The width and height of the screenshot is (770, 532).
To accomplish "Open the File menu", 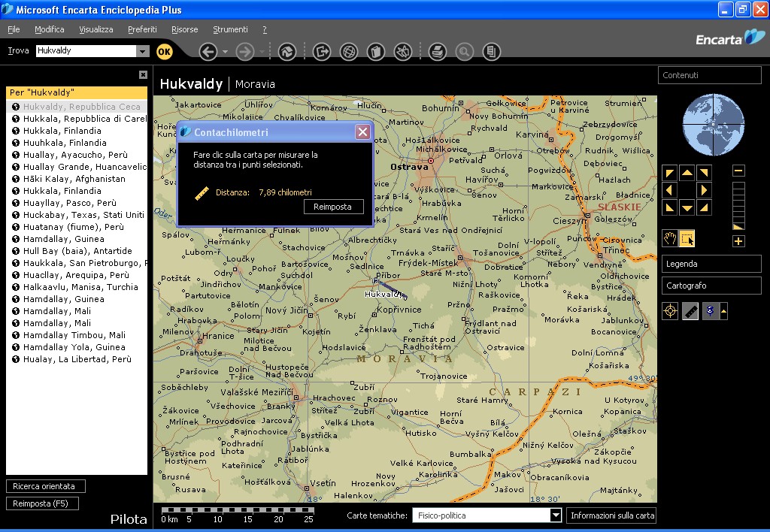I will (x=14, y=29).
